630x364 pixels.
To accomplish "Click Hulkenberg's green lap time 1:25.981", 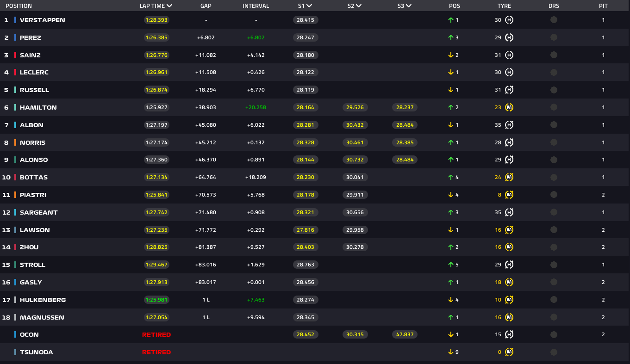I will coord(156,300).
